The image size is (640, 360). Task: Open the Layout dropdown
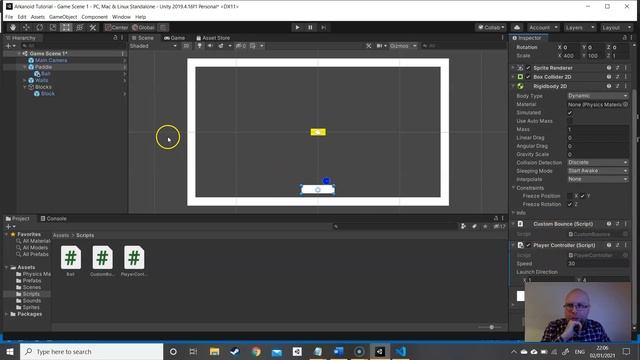(x=616, y=27)
